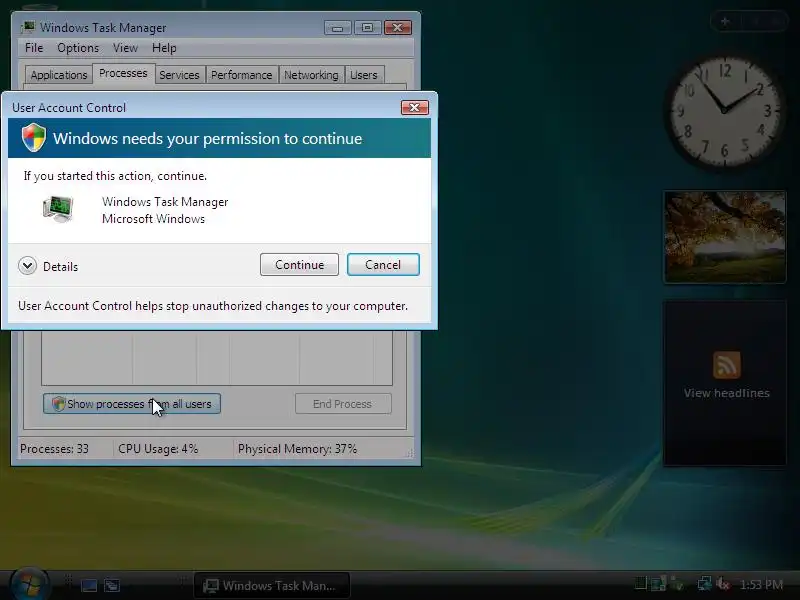Screen dimensions: 800x600
Task: Expand the Details section in UAC dialog
Action: click(x=28, y=266)
